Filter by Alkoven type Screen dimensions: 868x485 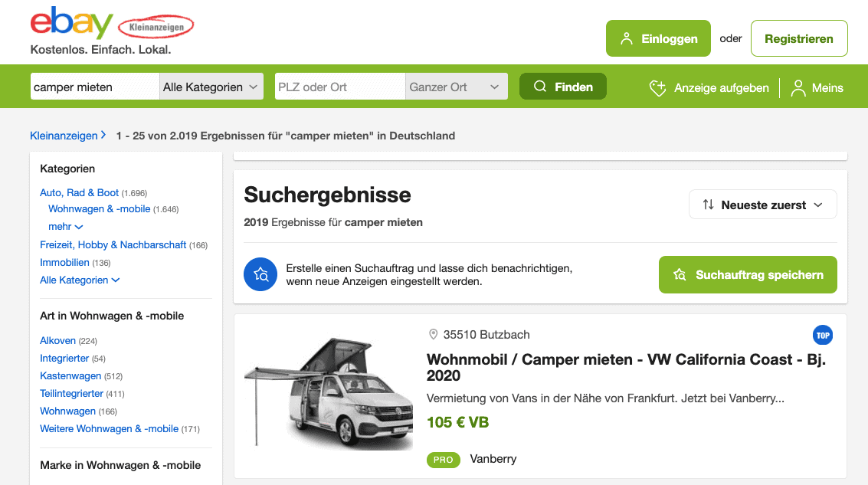tap(57, 340)
